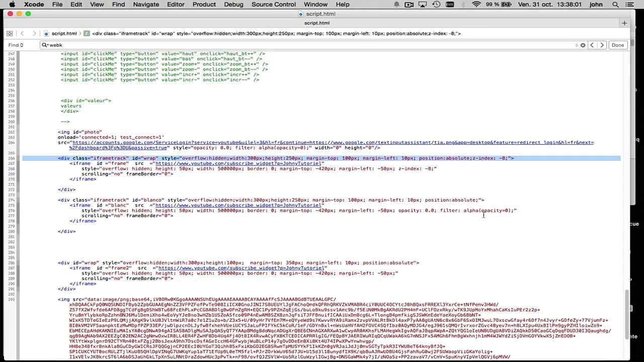The image size is (644, 362).
Task: Add a new tab with plus button
Action: click(x=624, y=23)
